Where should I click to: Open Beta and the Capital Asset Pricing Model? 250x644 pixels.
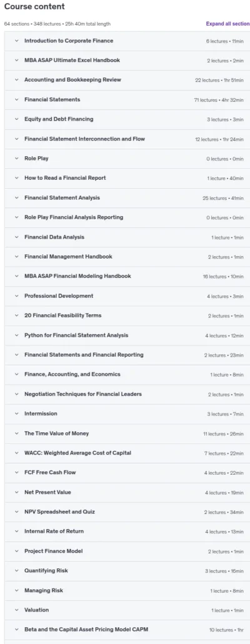click(x=127, y=630)
